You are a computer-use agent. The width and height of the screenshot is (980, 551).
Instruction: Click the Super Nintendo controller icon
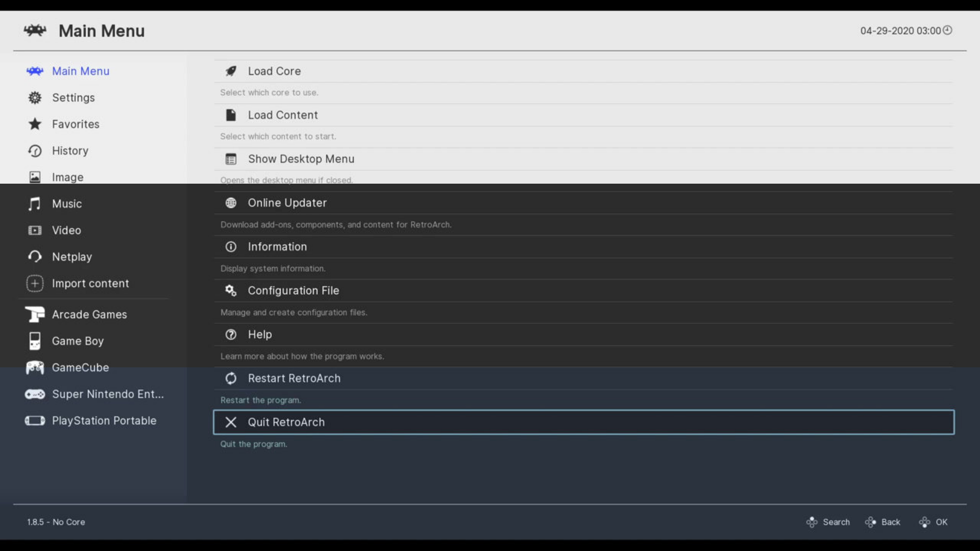click(35, 394)
